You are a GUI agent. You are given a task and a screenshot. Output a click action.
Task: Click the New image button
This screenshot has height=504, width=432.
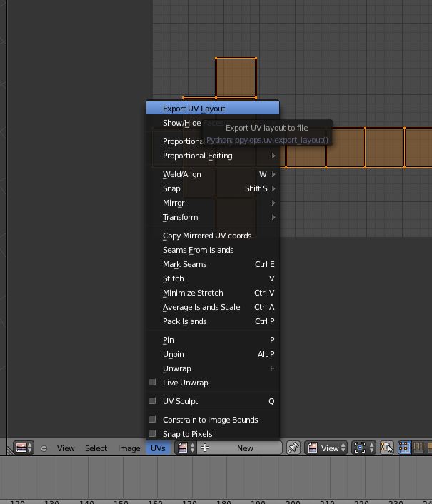pyautogui.click(x=245, y=448)
